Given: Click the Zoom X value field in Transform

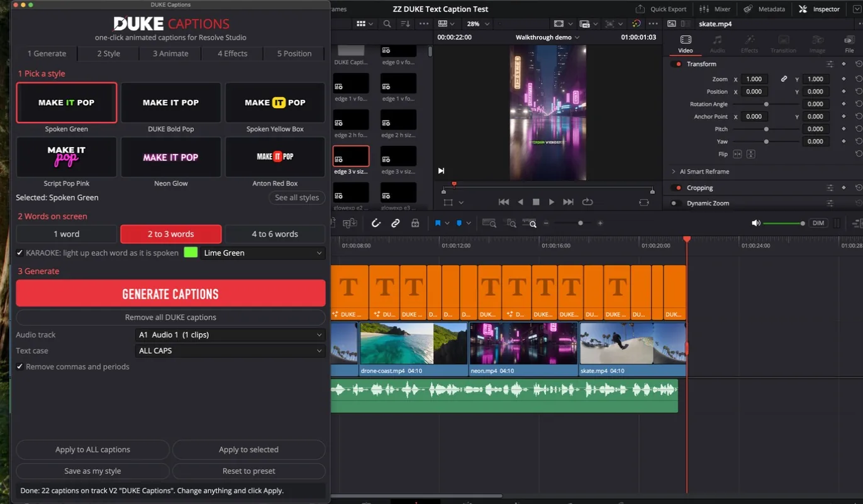Looking at the screenshot, I should point(754,79).
